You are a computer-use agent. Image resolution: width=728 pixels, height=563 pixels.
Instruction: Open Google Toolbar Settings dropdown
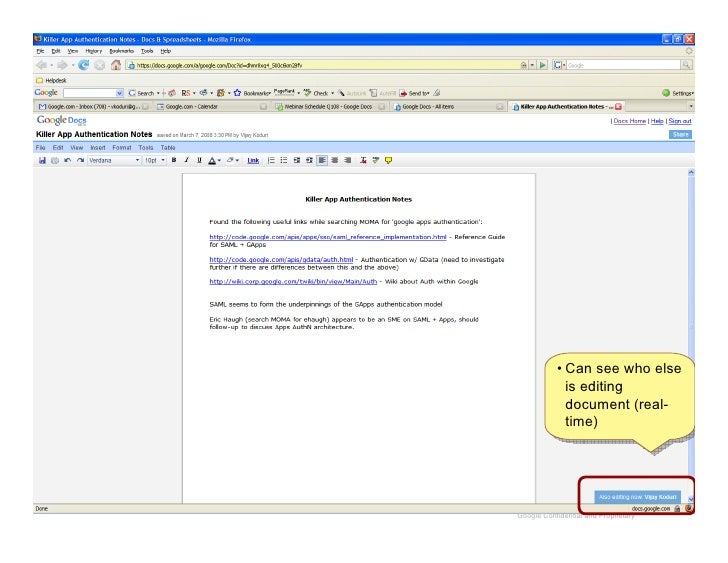pyautogui.click(x=678, y=93)
